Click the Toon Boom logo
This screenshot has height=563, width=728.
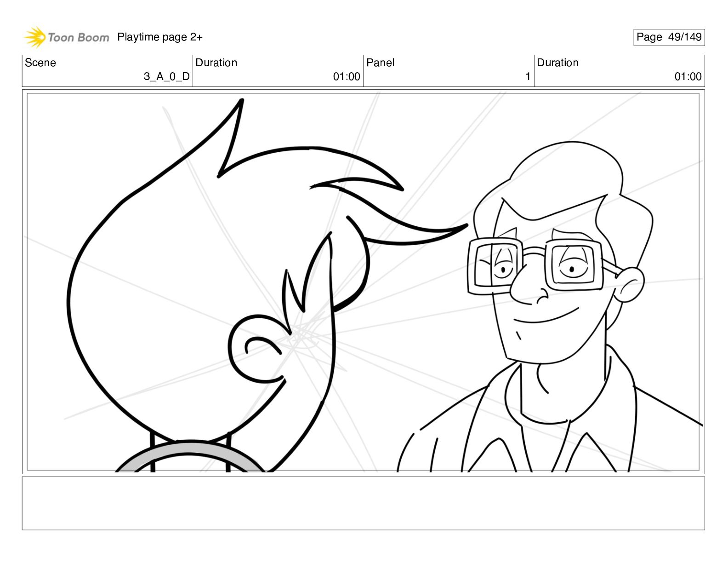(x=67, y=37)
